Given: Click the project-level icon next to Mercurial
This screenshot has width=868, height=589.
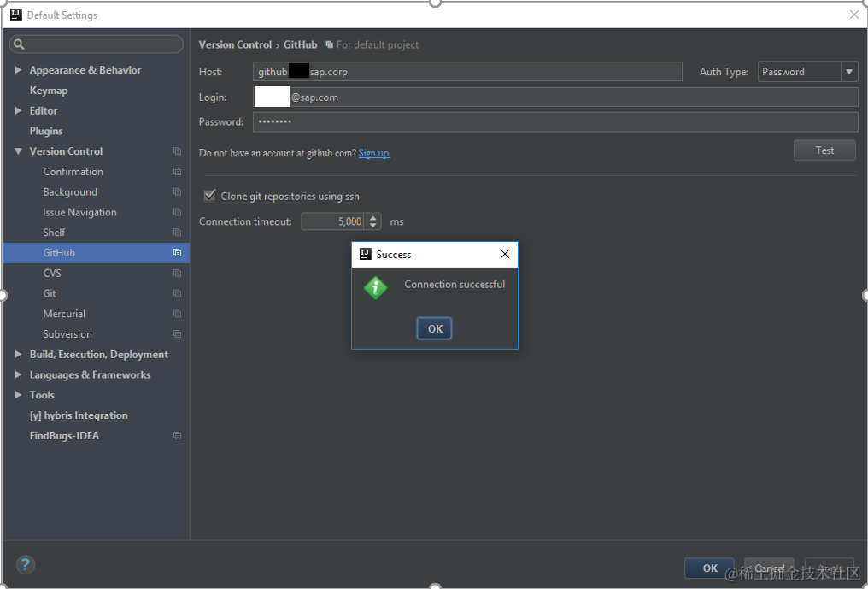Looking at the screenshot, I should point(177,314).
